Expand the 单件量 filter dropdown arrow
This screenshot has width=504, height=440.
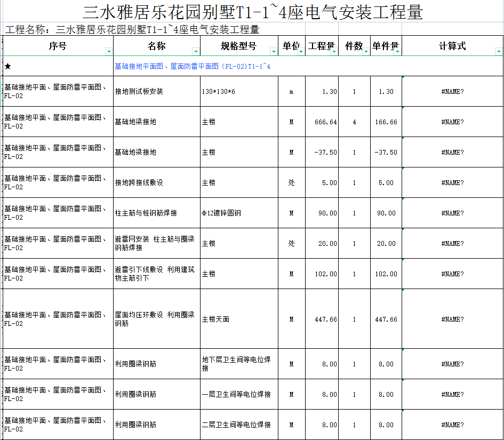coord(397,51)
